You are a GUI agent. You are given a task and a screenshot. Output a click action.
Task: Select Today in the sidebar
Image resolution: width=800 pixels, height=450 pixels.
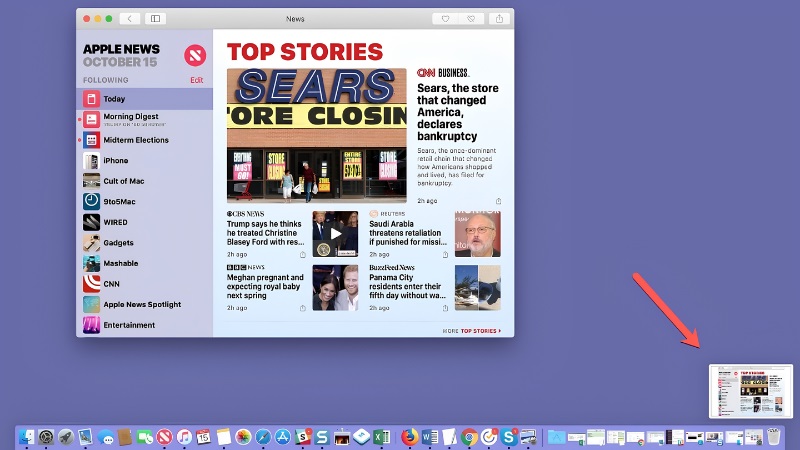pos(144,99)
